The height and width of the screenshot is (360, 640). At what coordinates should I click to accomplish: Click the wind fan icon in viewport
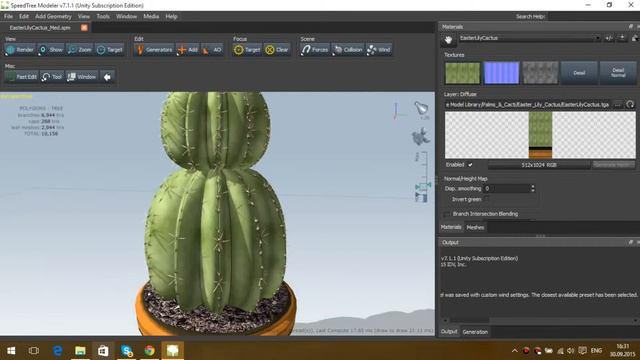coord(420,136)
